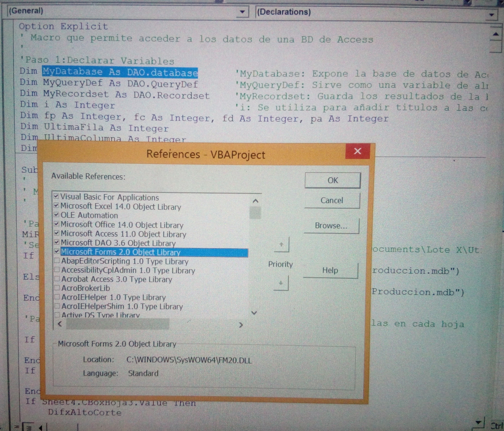Move reference priority down arrow
Image resolution: width=504 pixels, height=431 pixels.
(x=281, y=283)
